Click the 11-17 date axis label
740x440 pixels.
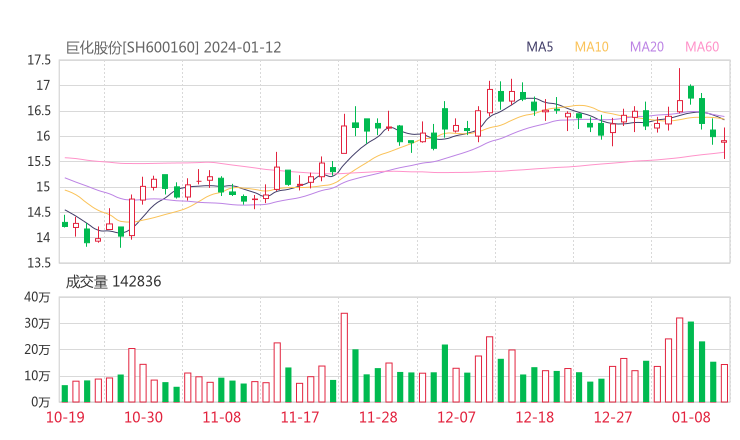pyautogui.click(x=300, y=417)
